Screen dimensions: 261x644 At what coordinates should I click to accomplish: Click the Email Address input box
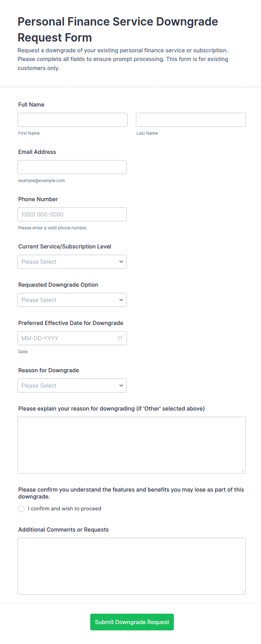tap(72, 167)
